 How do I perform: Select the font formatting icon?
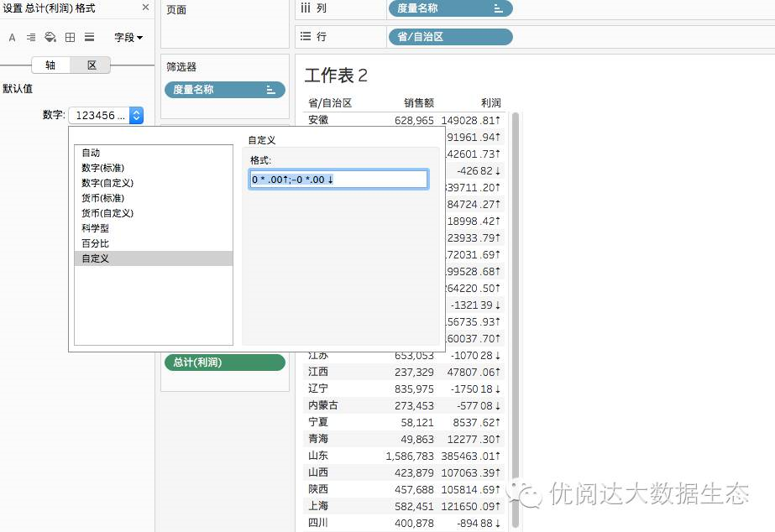click(12, 37)
